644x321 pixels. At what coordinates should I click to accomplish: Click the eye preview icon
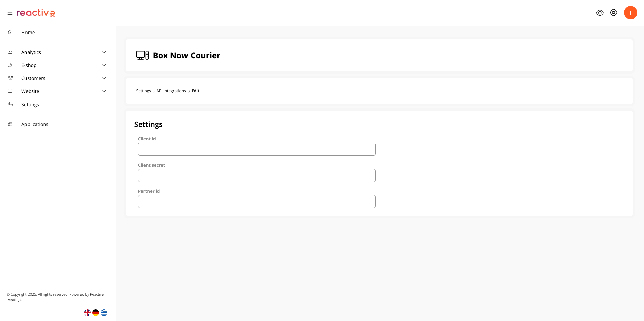pos(600,13)
